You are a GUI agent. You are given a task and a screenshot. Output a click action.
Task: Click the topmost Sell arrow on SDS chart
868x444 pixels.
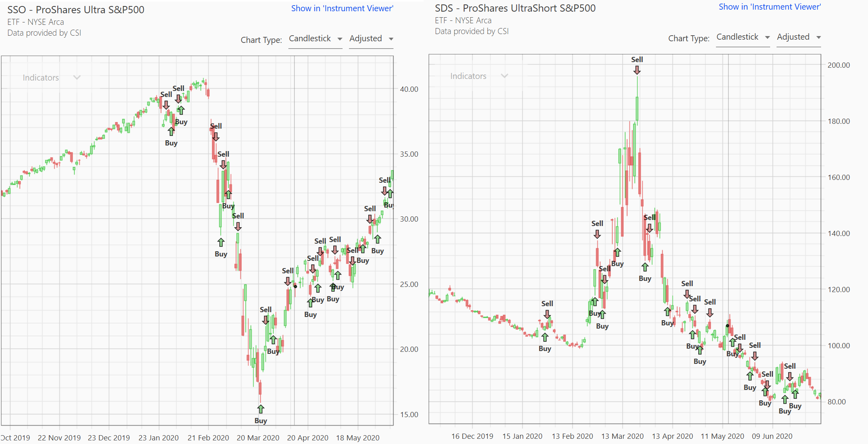[637, 70]
